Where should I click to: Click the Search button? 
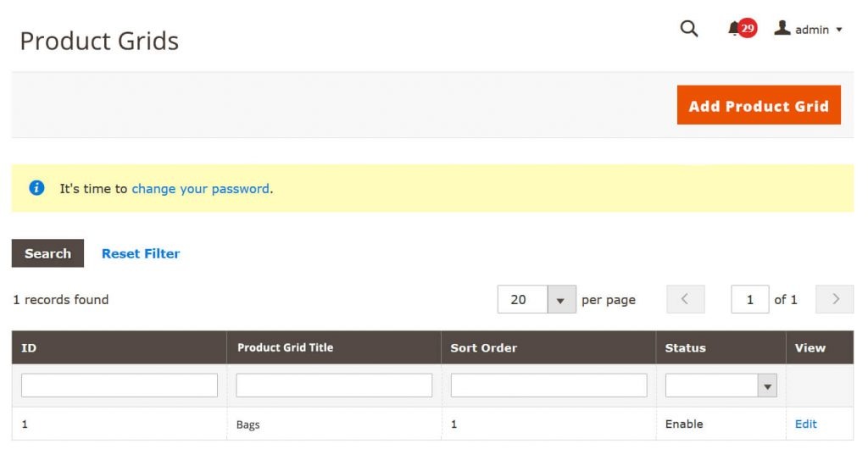pos(47,253)
